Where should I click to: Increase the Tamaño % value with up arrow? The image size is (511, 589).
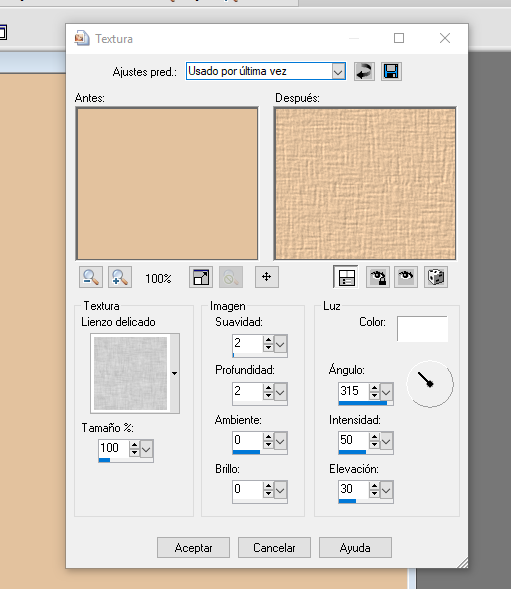pyautogui.click(x=135, y=445)
